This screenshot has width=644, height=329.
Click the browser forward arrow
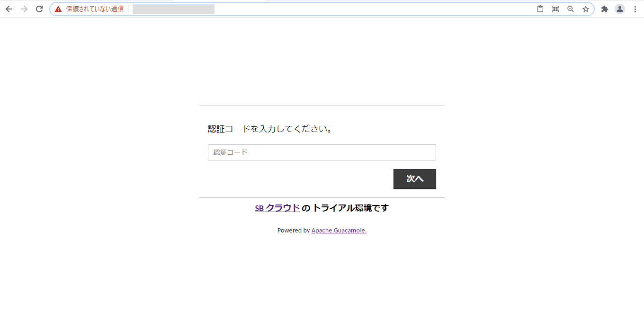point(24,9)
